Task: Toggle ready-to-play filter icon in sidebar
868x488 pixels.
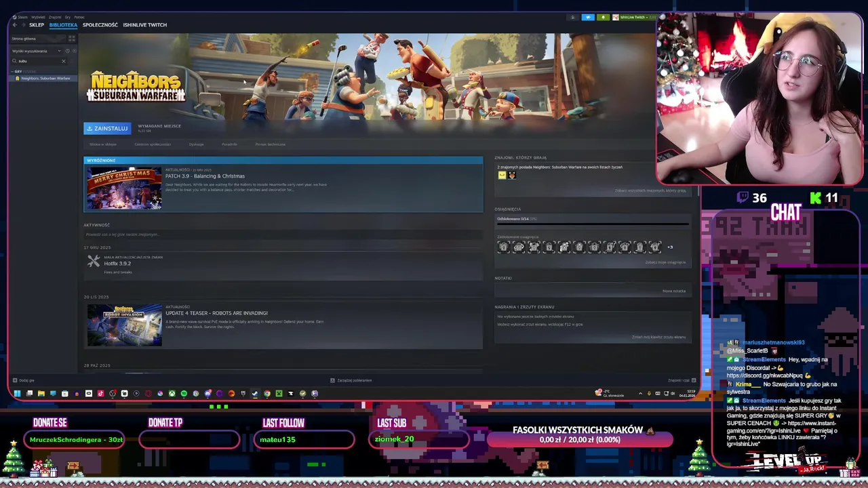Action: [x=75, y=51]
